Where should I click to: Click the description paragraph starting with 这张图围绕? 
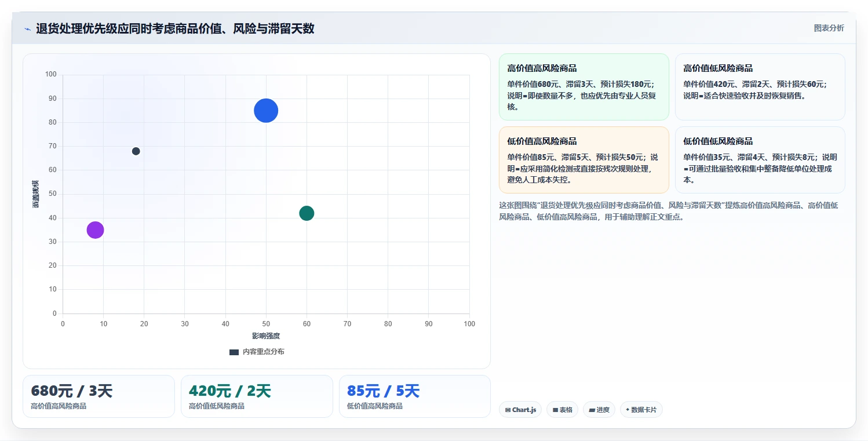point(669,211)
